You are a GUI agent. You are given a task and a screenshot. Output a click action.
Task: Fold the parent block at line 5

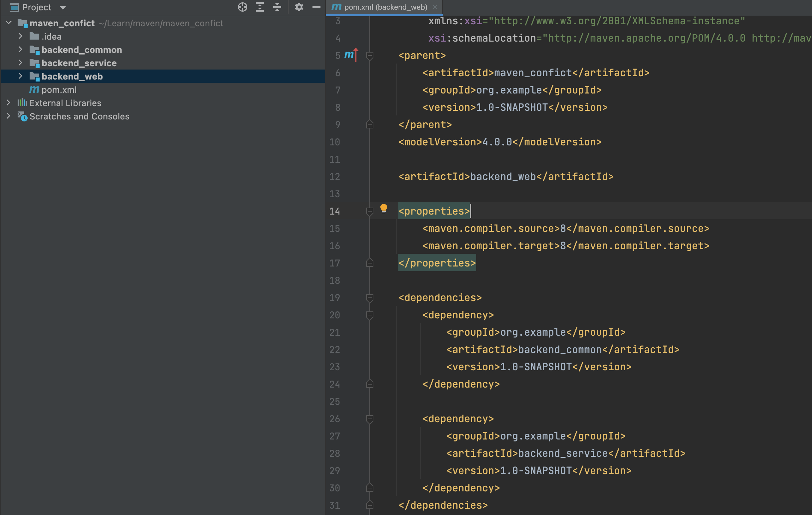[370, 56]
